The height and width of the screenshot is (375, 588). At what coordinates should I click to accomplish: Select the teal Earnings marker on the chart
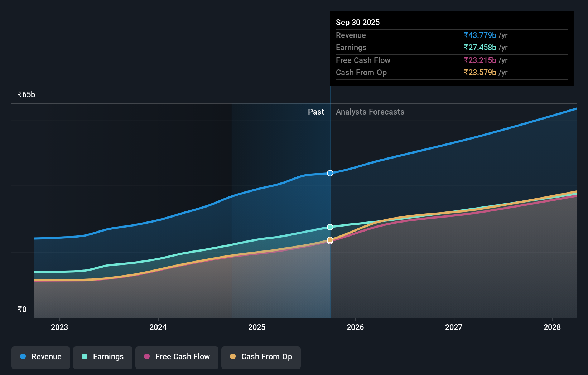pyautogui.click(x=330, y=227)
